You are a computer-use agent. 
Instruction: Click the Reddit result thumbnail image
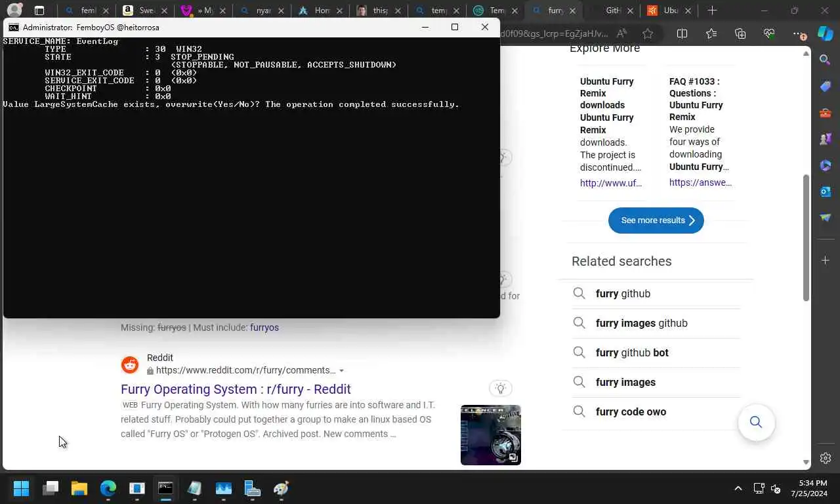[x=491, y=435]
